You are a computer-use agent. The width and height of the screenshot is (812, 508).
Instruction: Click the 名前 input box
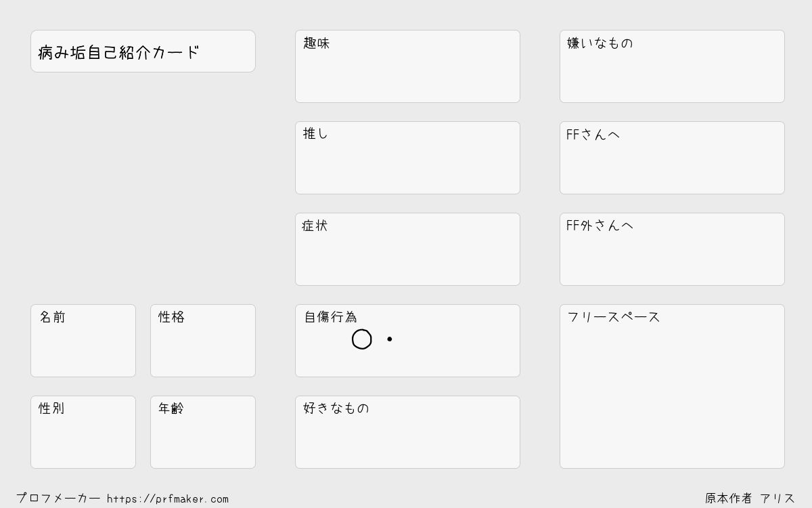pyautogui.click(x=83, y=341)
